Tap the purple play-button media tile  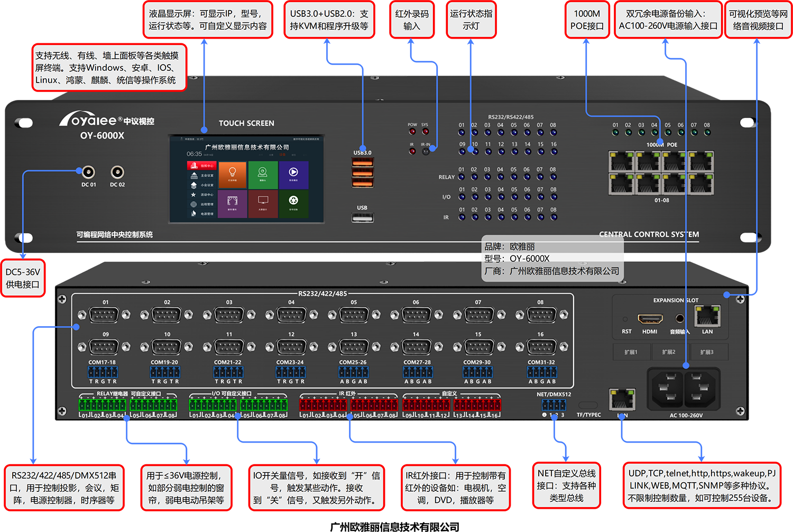(x=293, y=174)
